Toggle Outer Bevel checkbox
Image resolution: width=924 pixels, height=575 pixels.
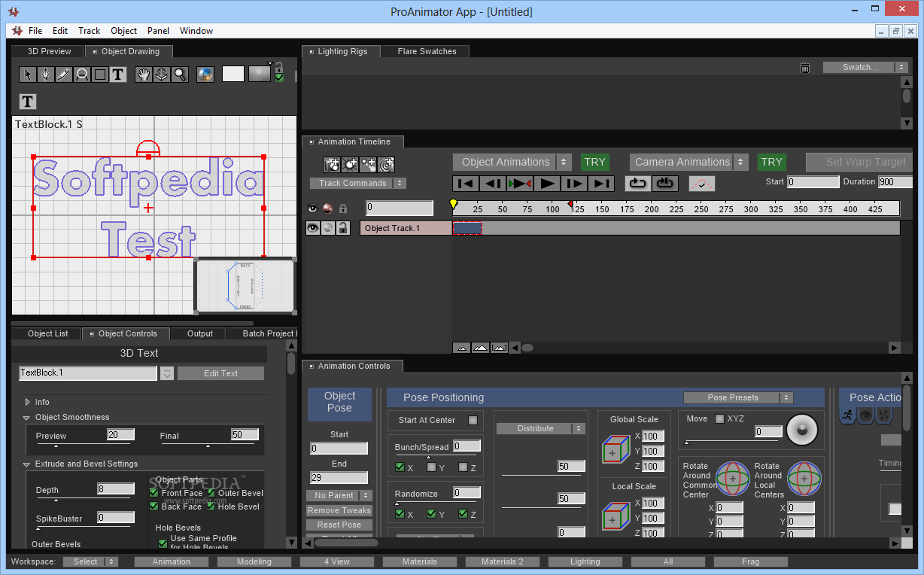point(212,493)
